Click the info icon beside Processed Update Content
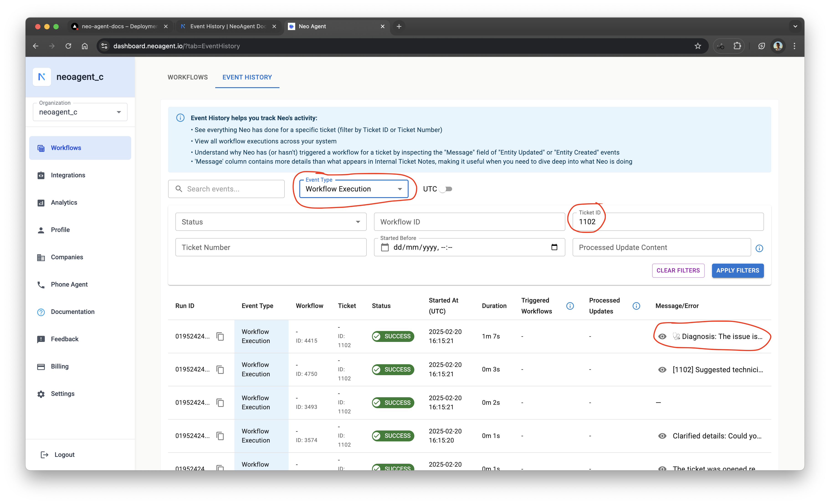830x504 pixels. (x=759, y=248)
